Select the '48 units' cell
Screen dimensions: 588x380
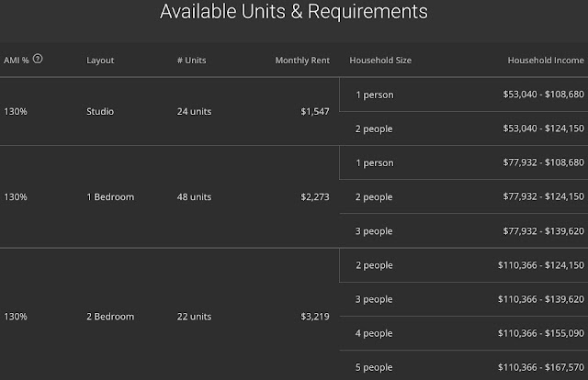(x=194, y=196)
